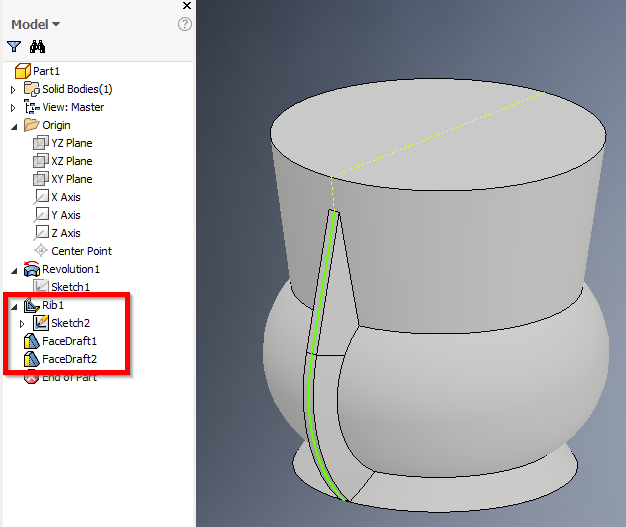626x527 pixels.
Task: Select the Part1 root node icon
Action: (23, 71)
